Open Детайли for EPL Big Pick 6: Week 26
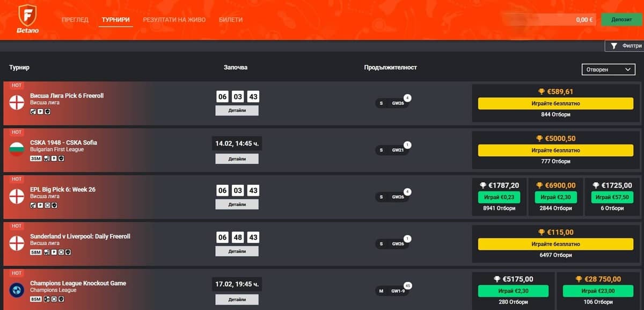The image size is (644, 310). [237, 204]
